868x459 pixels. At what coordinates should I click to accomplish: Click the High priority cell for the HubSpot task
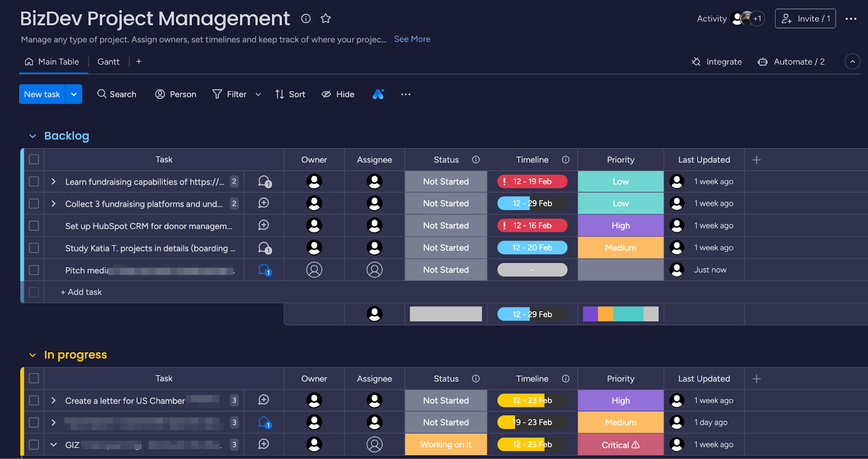(x=621, y=226)
